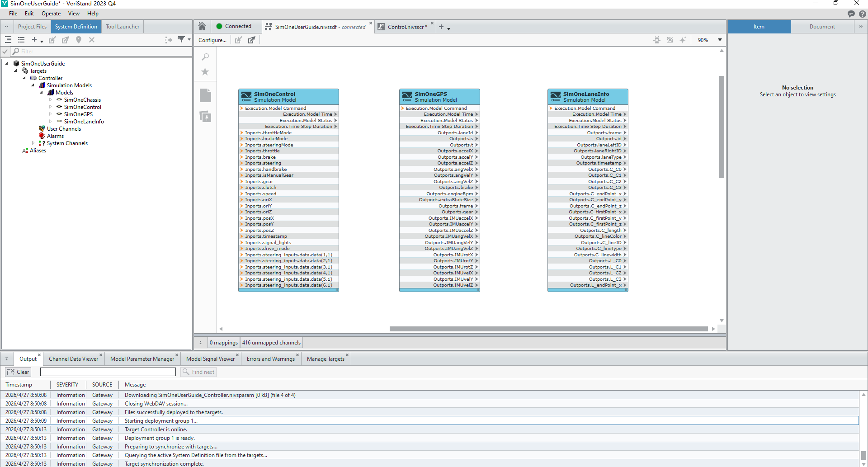Viewport: 868px width, 467px height.
Task: Add new item with the plus icon in tree toolbar
Action: (x=34, y=40)
